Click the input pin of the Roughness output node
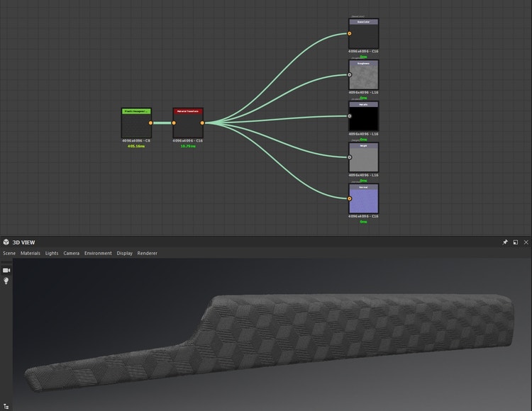Image resolution: width=532 pixels, height=411 pixels. [350, 75]
